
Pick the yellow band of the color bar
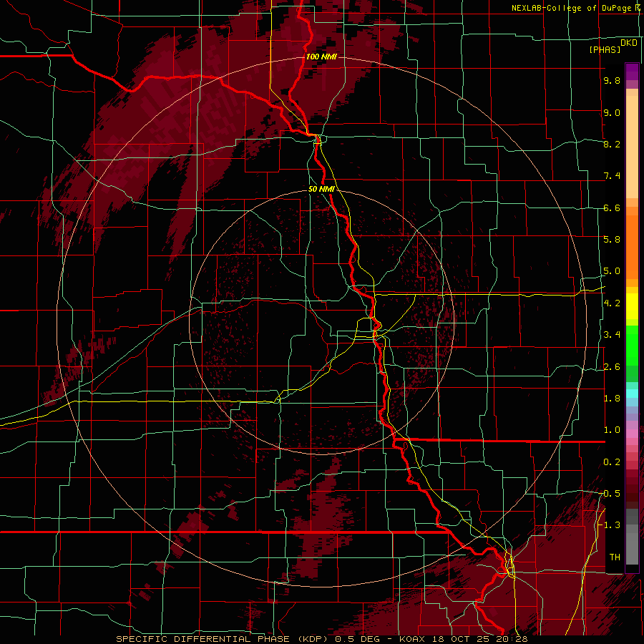pyautogui.click(x=632, y=306)
